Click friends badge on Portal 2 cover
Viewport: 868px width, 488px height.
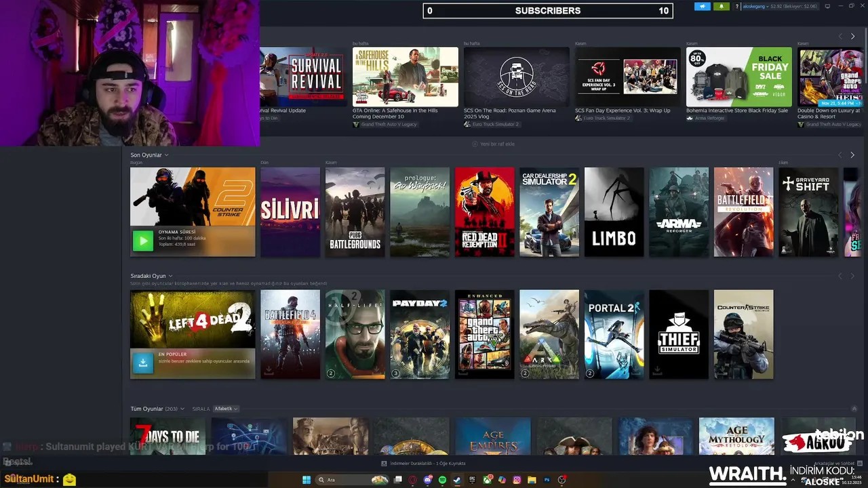(x=589, y=373)
